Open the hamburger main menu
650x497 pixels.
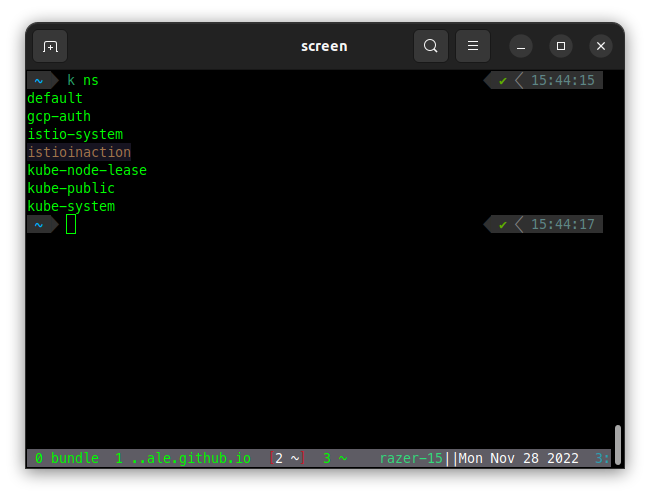[x=473, y=46]
